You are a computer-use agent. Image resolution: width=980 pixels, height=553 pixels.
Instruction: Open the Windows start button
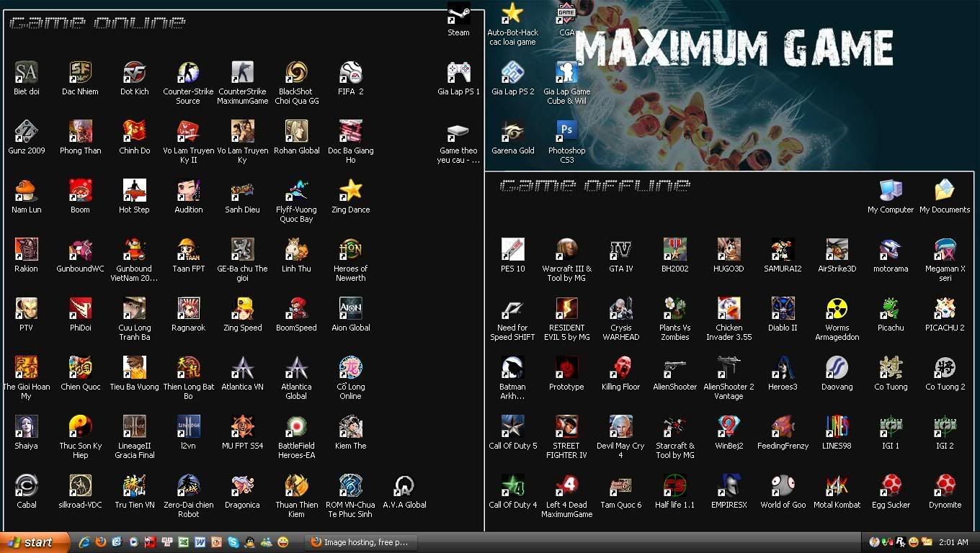pyautogui.click(x=35, y=542)
